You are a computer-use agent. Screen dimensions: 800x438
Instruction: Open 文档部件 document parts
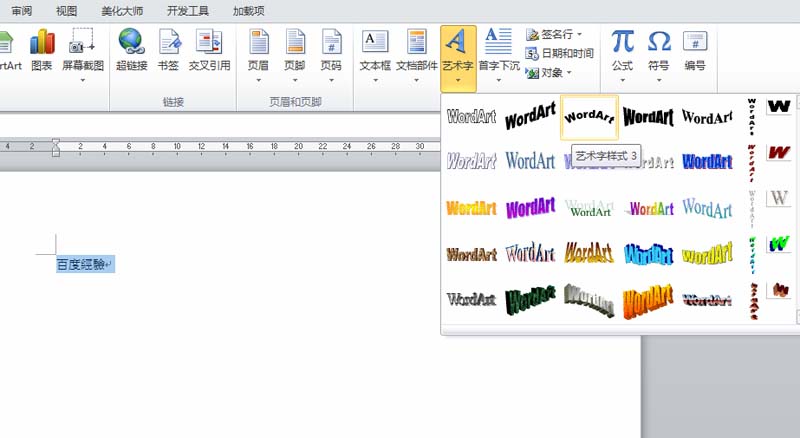tap(416, 50)
